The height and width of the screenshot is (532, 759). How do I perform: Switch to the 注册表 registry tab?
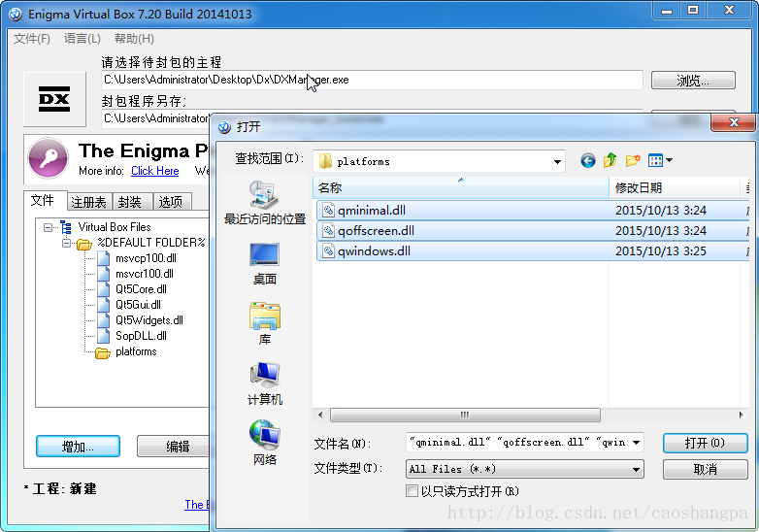pyautogui.click(x=89, y=202)
